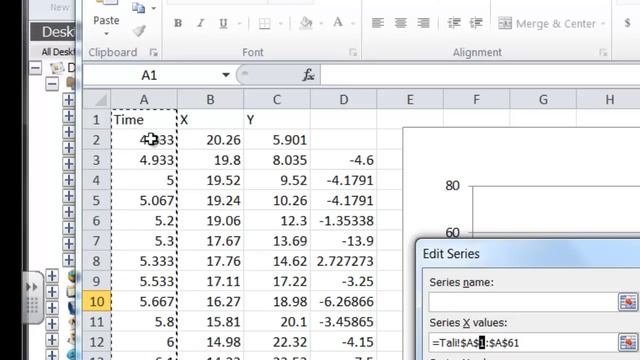640x360 pixels.
Task: Open Merge & Center dropdown arrow
Action: pyautogui.click(x=603, y=24)
